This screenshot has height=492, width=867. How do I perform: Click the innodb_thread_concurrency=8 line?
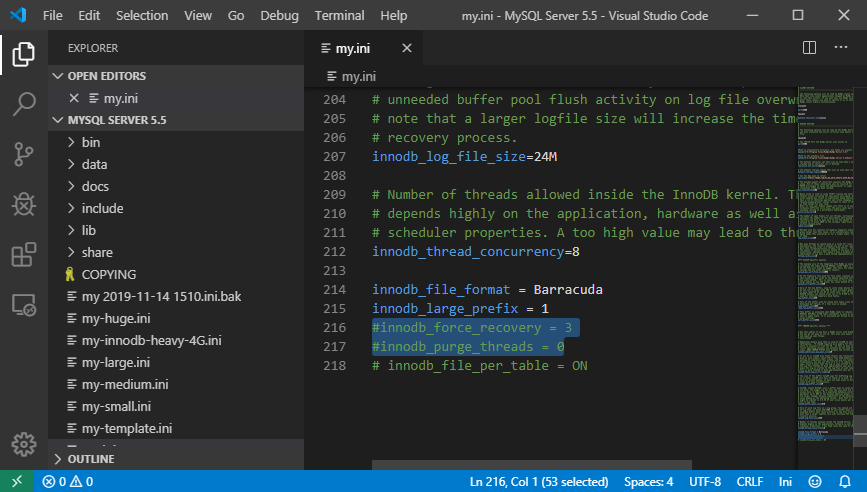click(x=476, y=252)
